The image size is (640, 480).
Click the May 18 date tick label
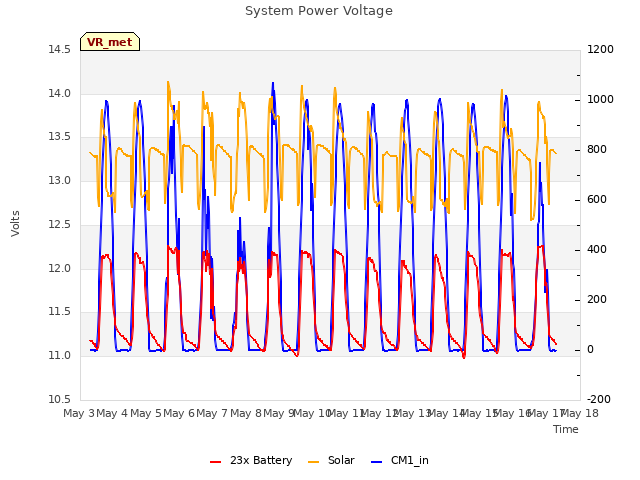(580, 413)
